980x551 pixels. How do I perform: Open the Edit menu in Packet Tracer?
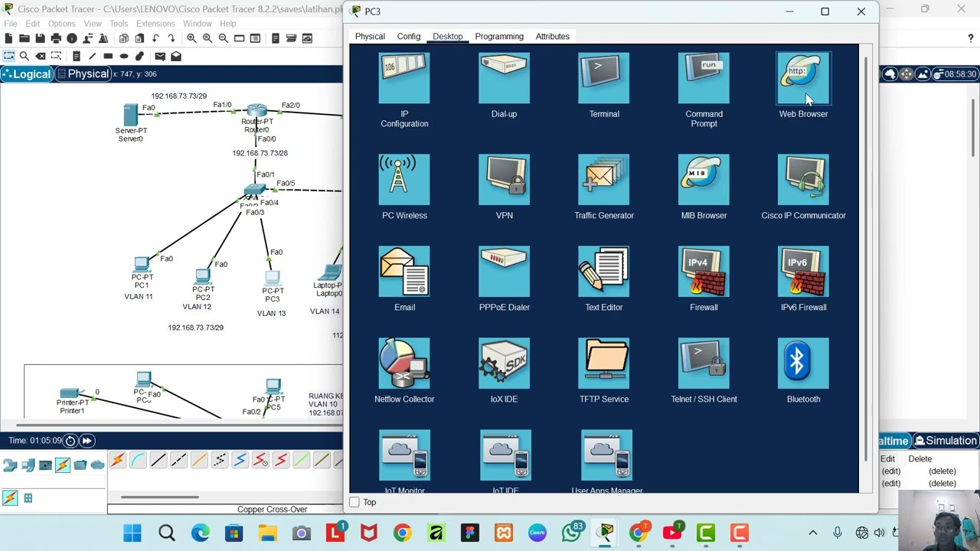[32, 24]
